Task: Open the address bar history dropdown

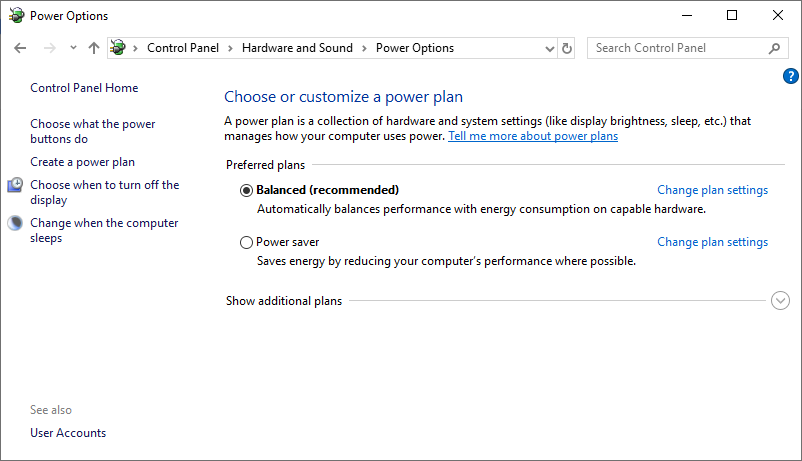Action: pyautogui.click(x=550, y=49)
